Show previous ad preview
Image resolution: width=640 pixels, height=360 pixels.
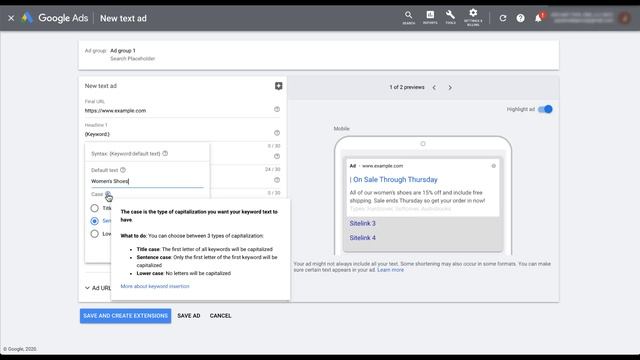[434, 87]
